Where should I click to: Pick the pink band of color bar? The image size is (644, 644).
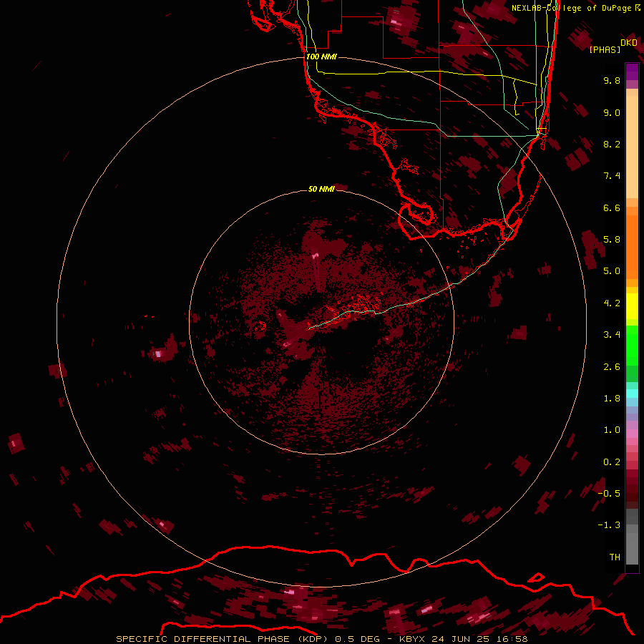tap(632, 434)
